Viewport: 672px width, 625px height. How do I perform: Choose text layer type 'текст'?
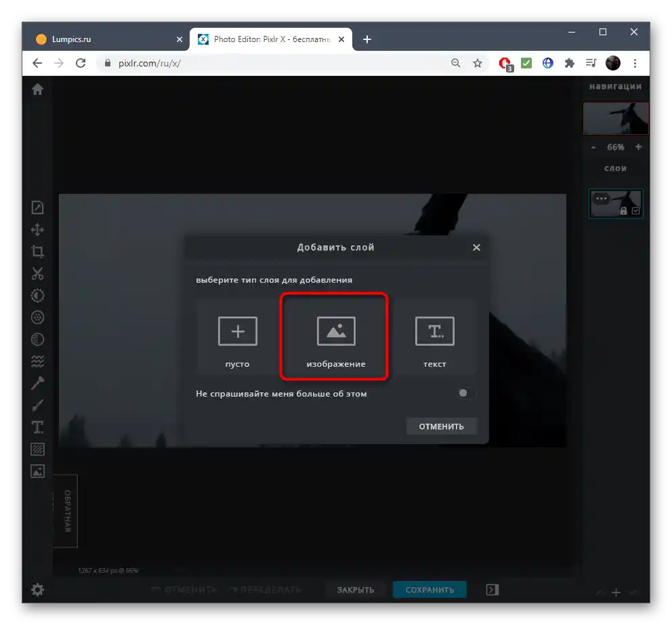pyautogui.click(x=435, y=337)
